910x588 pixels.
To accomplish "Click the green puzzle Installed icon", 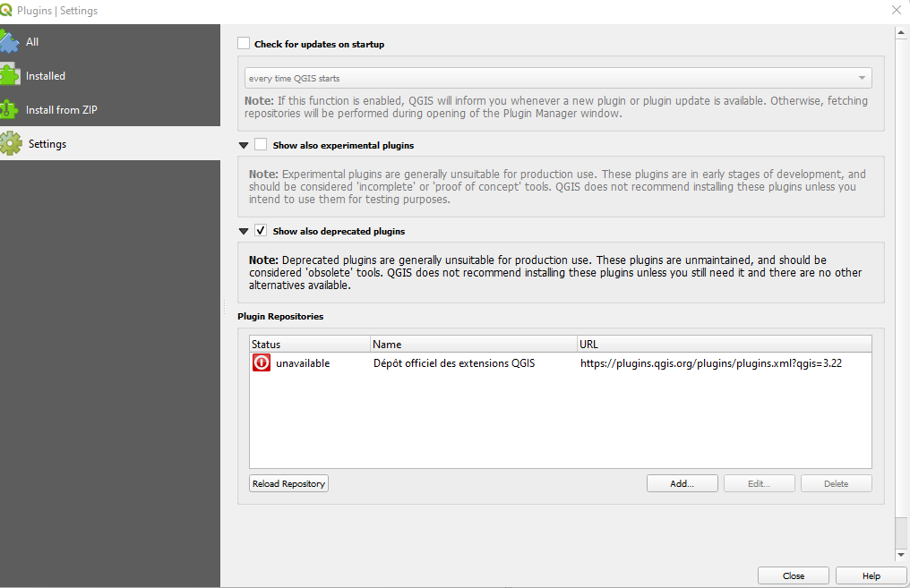I will tap(9, 75).
